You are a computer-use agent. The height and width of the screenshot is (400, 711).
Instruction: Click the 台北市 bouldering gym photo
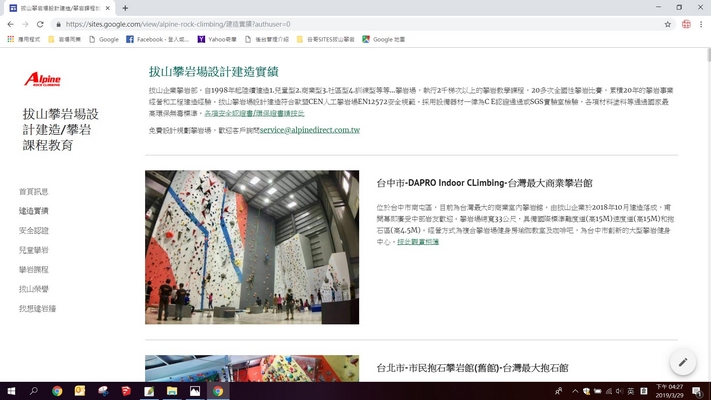[252, 368]
